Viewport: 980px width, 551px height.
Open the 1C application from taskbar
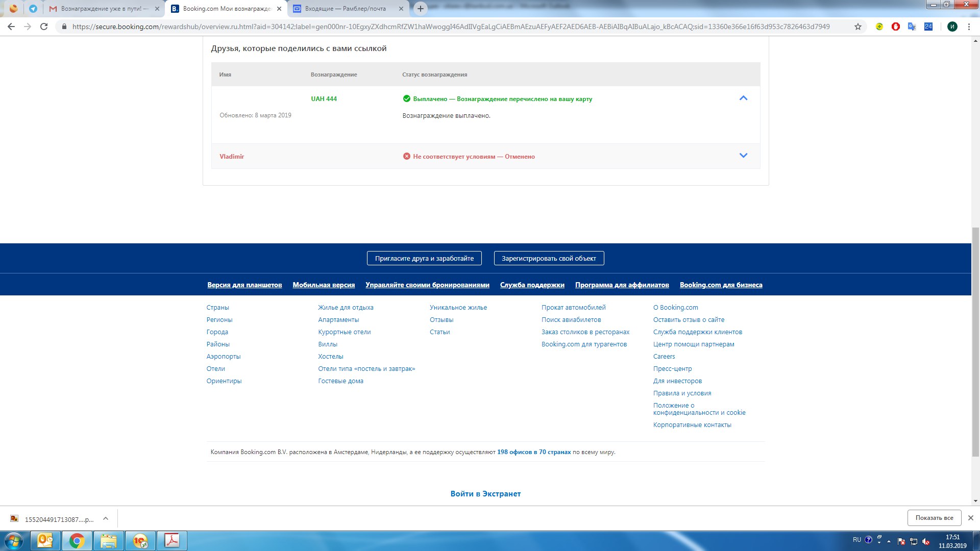point(140,540)
